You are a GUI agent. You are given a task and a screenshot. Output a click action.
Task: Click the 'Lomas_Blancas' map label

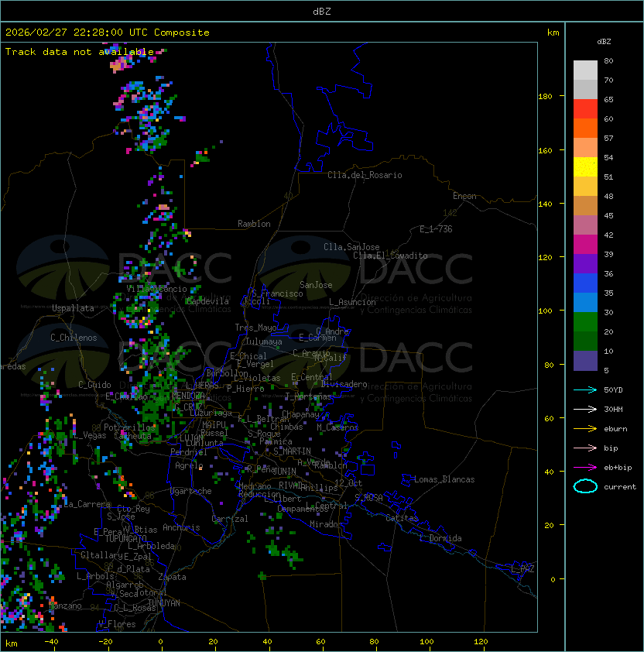tap(444, 479)
